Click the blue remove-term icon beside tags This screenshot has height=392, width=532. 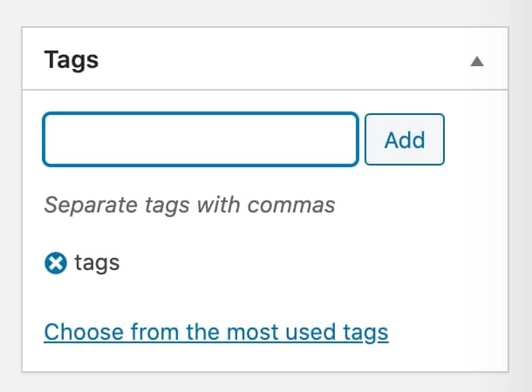pos(56,263)
